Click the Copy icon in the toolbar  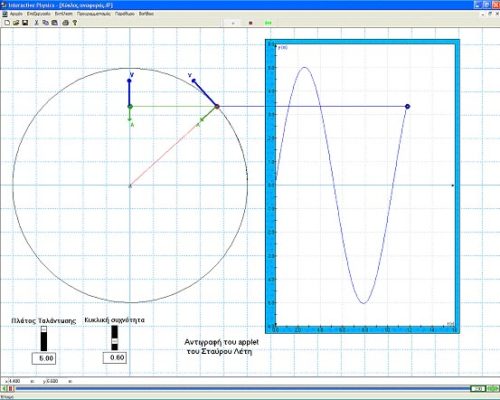coord(46,23)
